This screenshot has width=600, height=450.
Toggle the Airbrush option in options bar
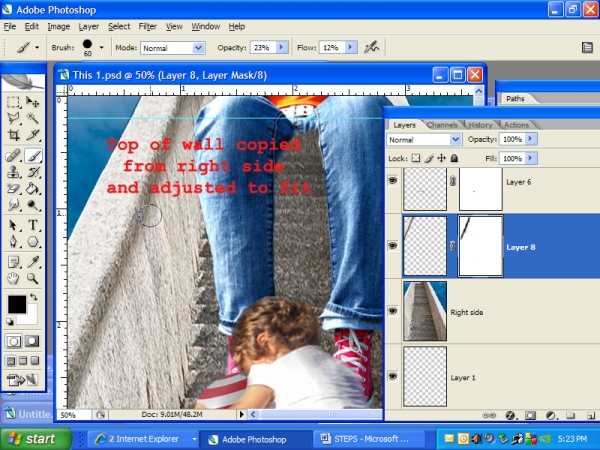[371, 47]
